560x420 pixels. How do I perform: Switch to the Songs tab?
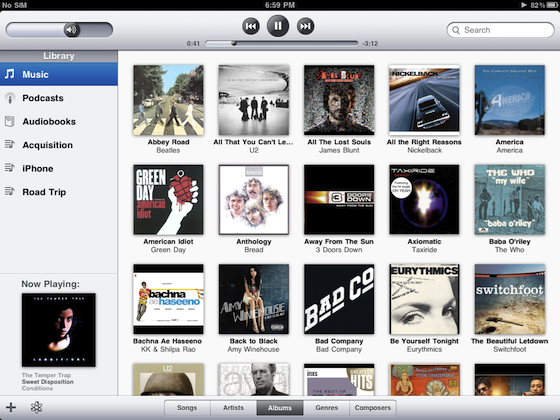187,408
